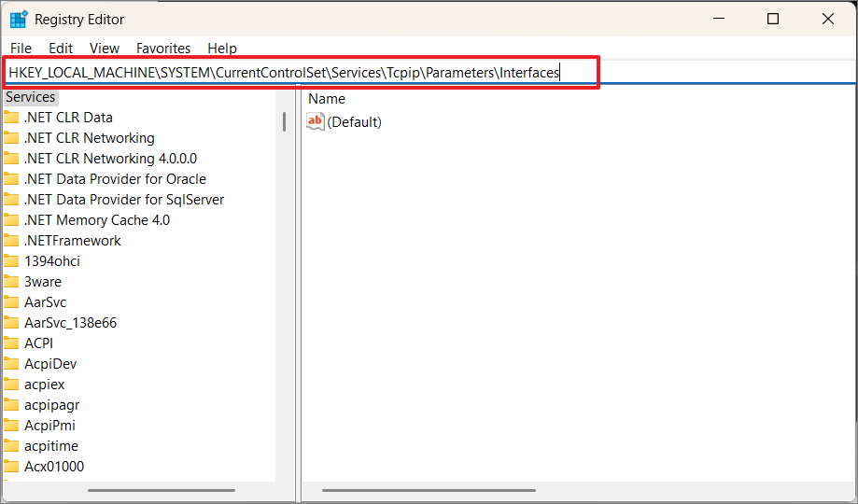Select the .NET CLR Data key label
Screen dimensions: 858x504
point(68,118)
